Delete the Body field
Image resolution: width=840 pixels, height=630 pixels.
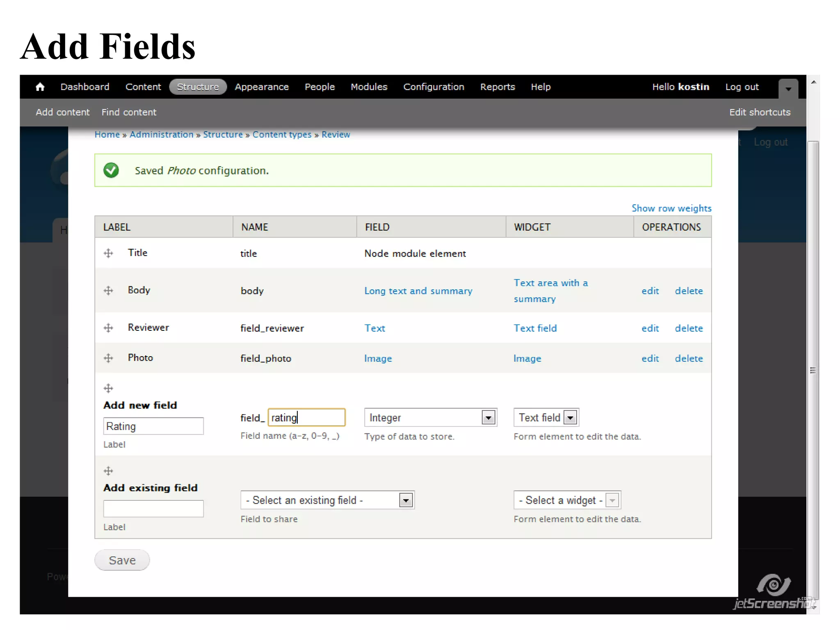689,291
